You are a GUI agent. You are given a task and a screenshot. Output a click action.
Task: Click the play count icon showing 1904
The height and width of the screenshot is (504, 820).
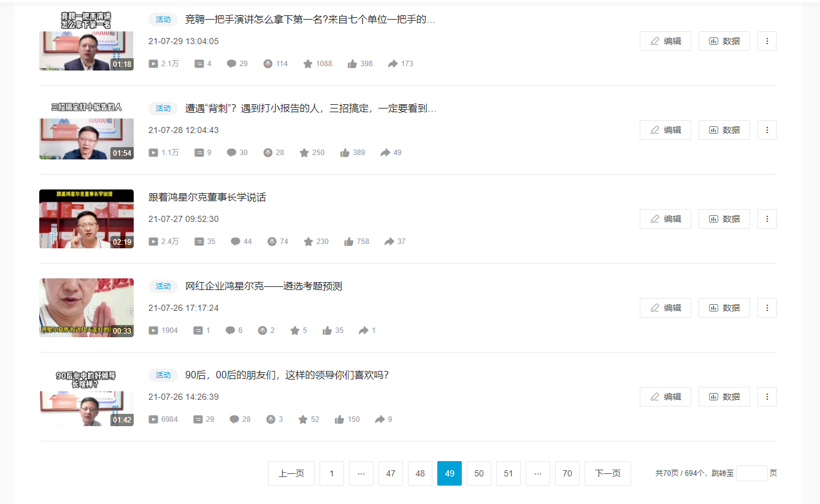pos(153,330)
